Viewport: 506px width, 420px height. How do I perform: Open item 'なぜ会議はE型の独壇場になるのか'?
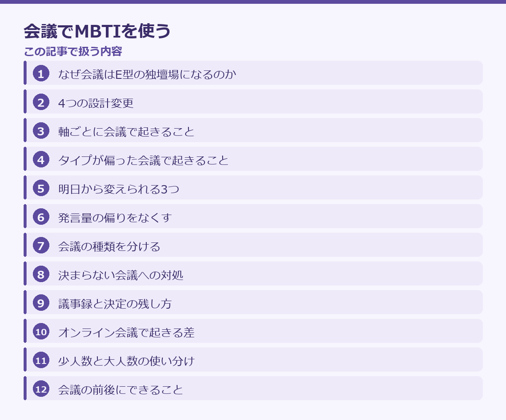253,73
